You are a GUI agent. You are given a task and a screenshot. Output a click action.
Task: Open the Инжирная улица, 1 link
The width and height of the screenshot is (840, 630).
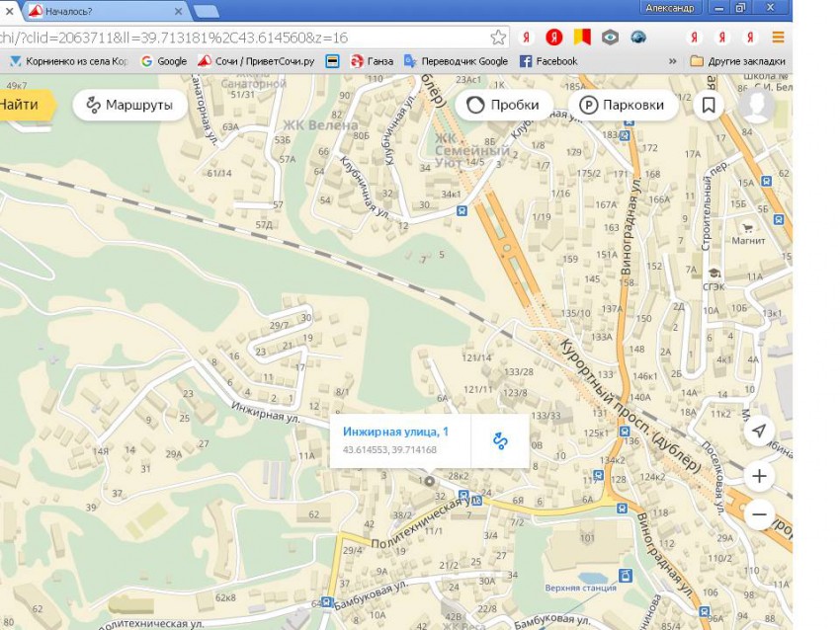(395, 432)
